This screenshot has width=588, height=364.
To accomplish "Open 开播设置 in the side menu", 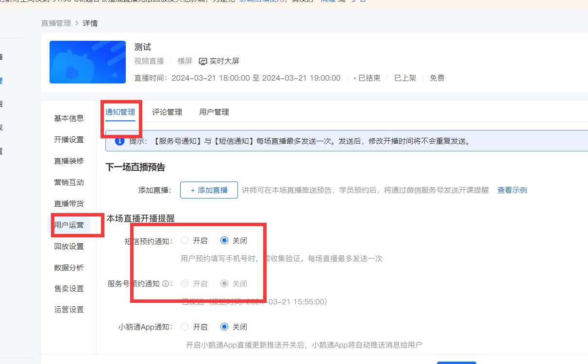I will tap(68, 140).
